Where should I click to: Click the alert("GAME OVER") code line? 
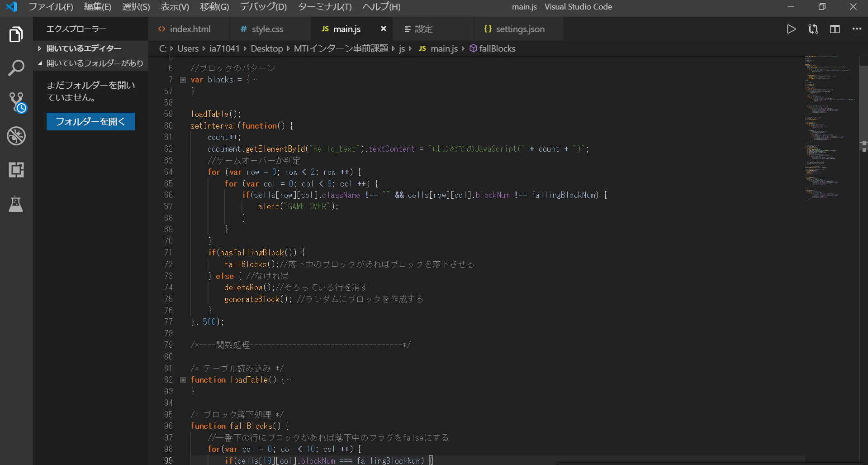[x=298, y=206]
